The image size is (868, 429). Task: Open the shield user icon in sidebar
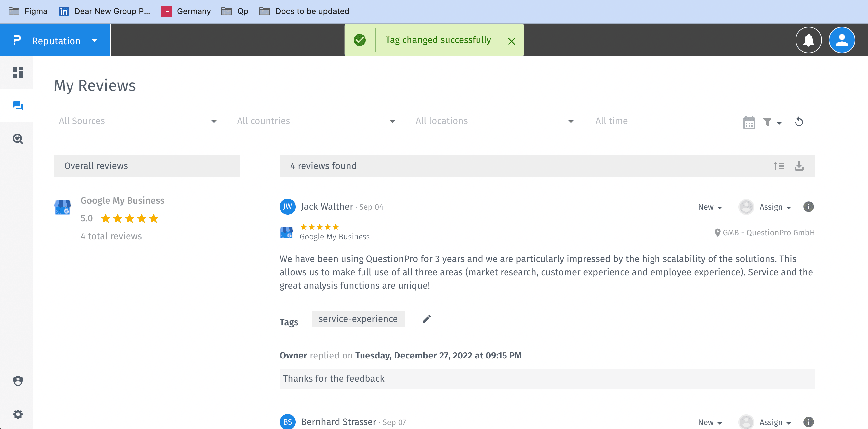pos(18,381)
